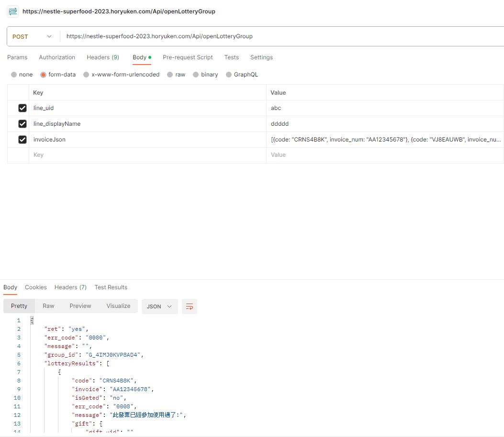Viewport: 504px width, 437px height.
Task: Toggle the wrap lines icon in response toolbar
Action: pos(190,306)
